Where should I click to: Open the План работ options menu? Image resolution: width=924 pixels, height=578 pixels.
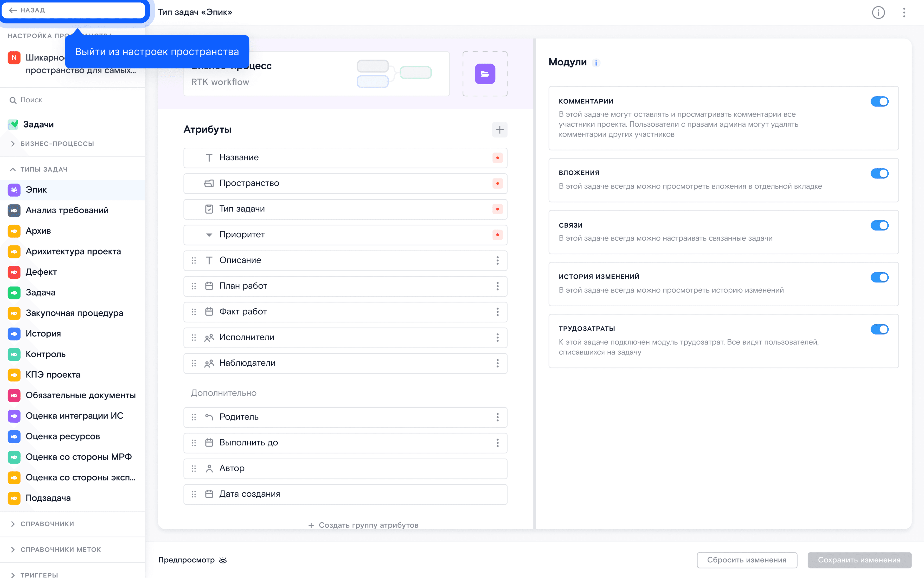pos(497,286)
